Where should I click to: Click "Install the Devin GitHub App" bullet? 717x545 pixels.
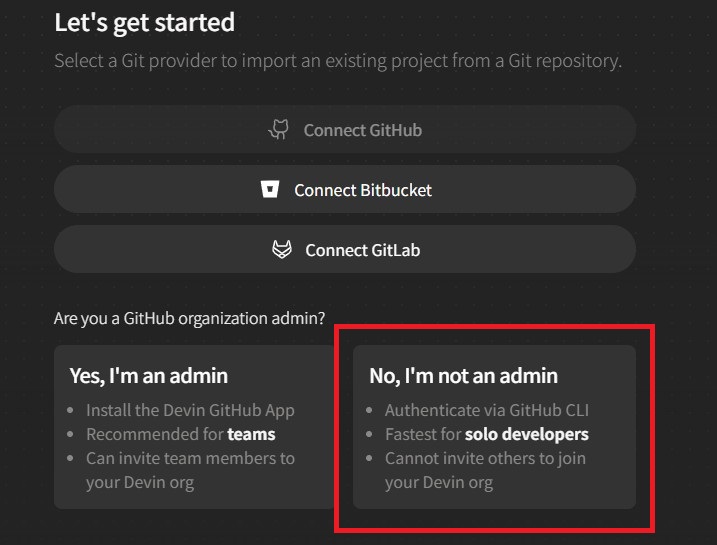click(x=190, y=410)
